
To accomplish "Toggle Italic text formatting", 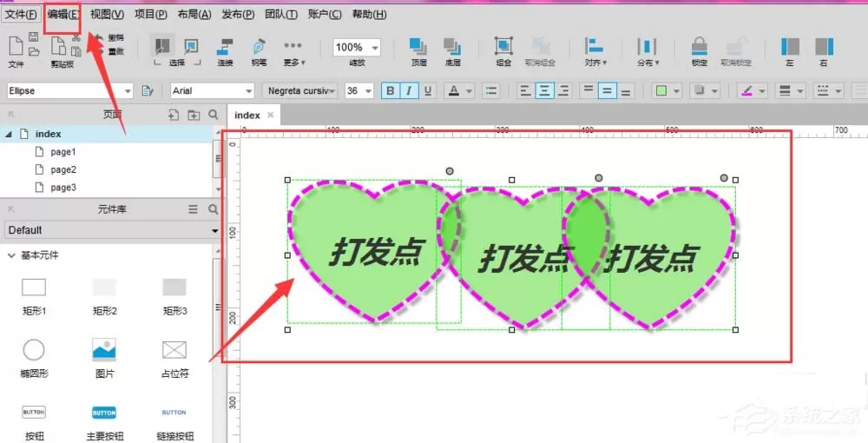I will click(409, 91).
